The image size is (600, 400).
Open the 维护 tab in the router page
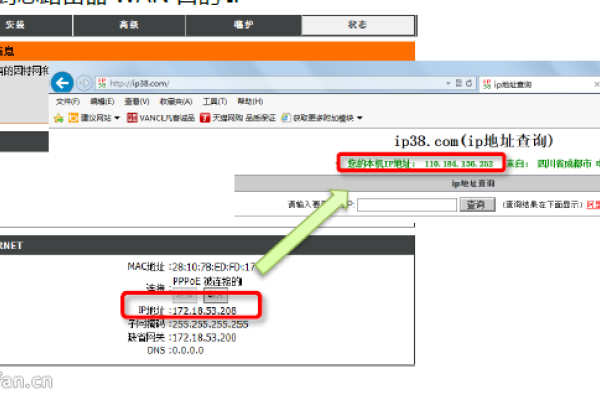pyautogui.click(x=243, y=25)
